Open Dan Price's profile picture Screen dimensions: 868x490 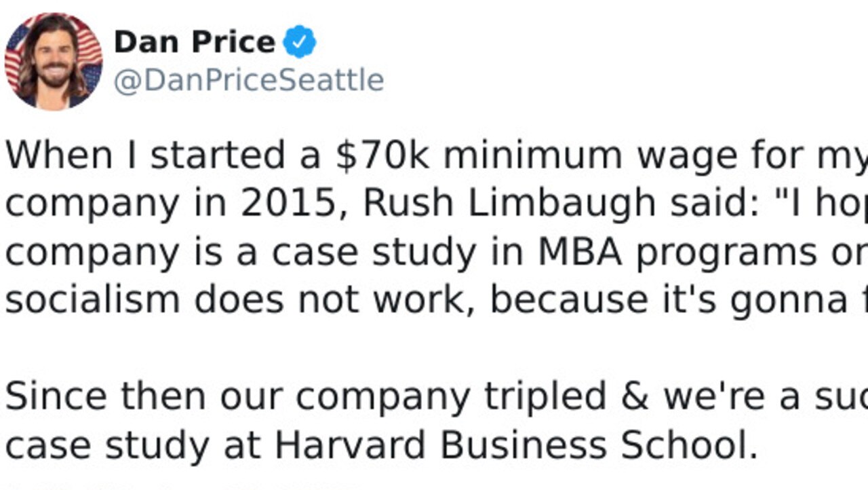[x=54, y=61]
